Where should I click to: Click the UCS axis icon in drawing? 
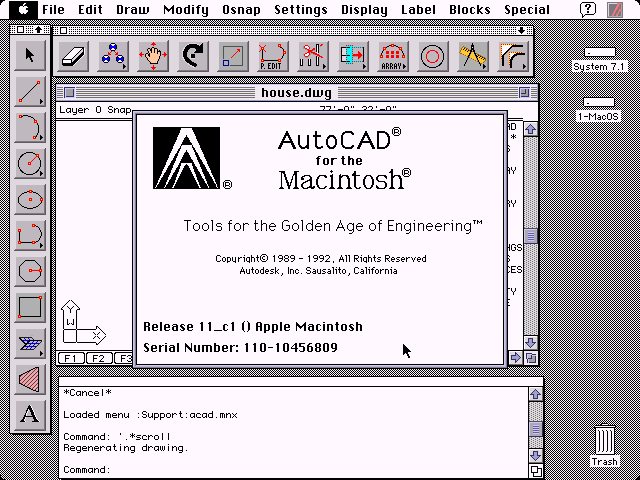click(83, 322)
